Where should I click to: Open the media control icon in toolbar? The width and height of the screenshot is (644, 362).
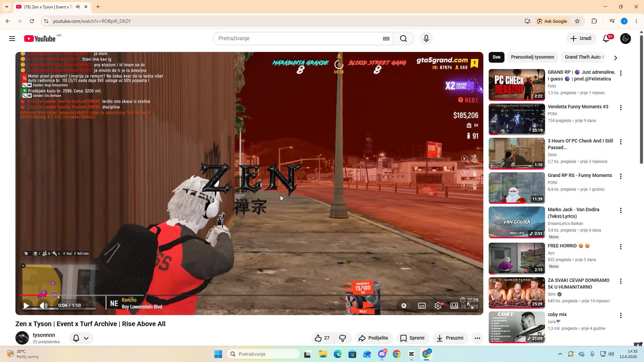(x=612, y=21)
